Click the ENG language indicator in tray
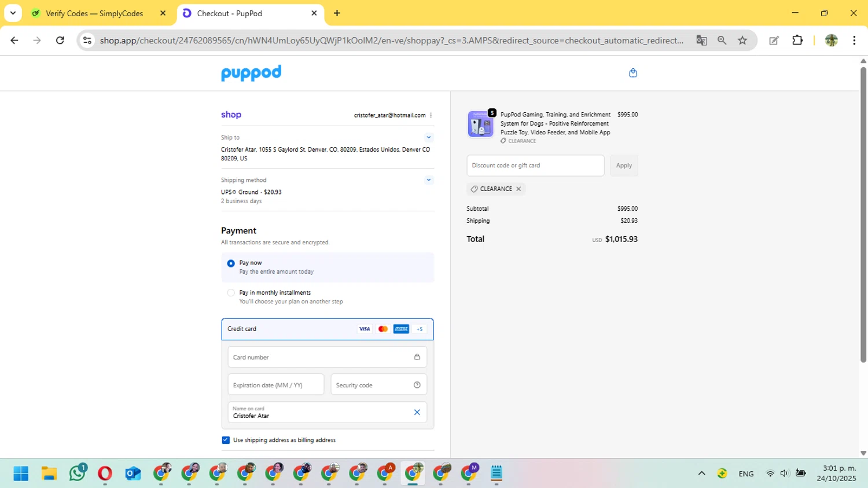Image resolution: width=868 pixels, height=488 pixels. [x=746, y=474]
